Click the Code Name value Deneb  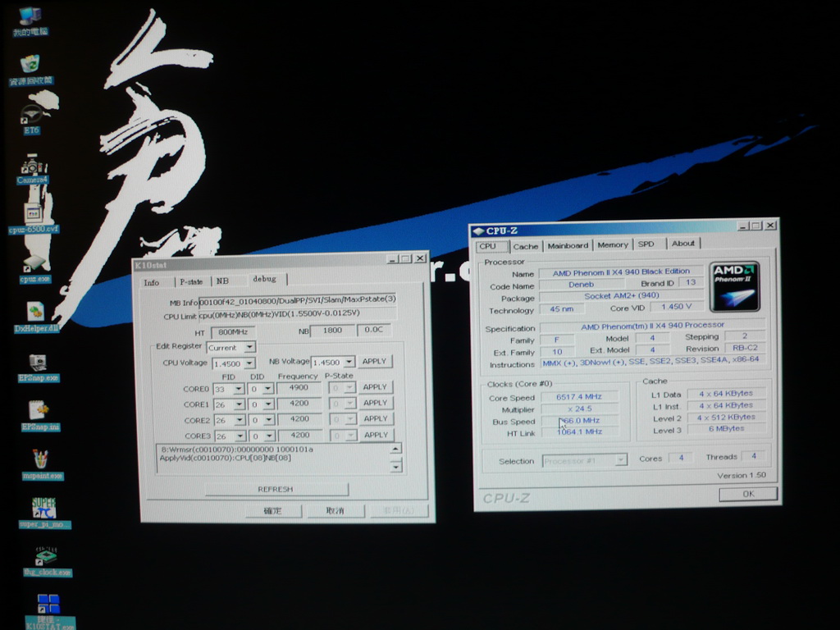pos(582,285)
